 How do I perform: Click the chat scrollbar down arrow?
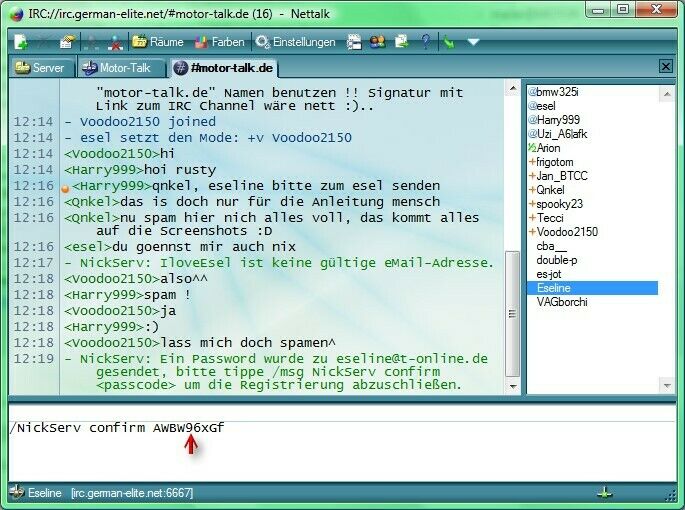click(513, 386)
